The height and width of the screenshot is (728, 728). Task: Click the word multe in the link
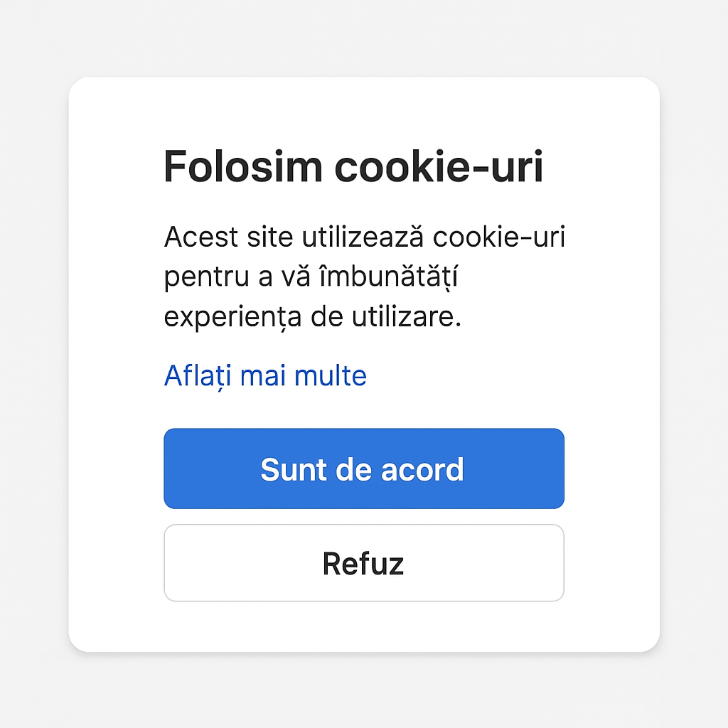[334, 375]
